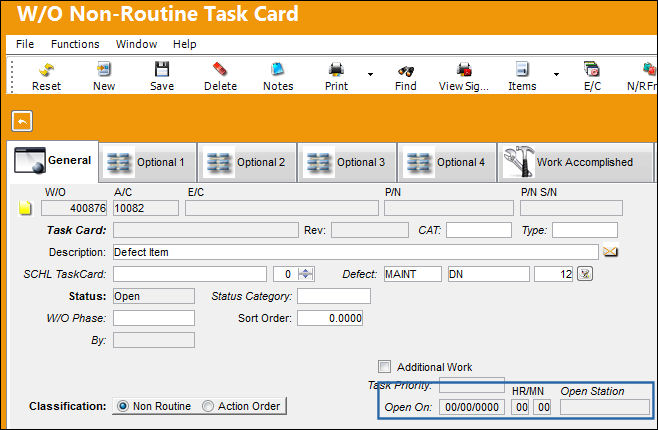Open the Work Accomplished tab
The width and height of the screenshot is (658, 430).
576,162
